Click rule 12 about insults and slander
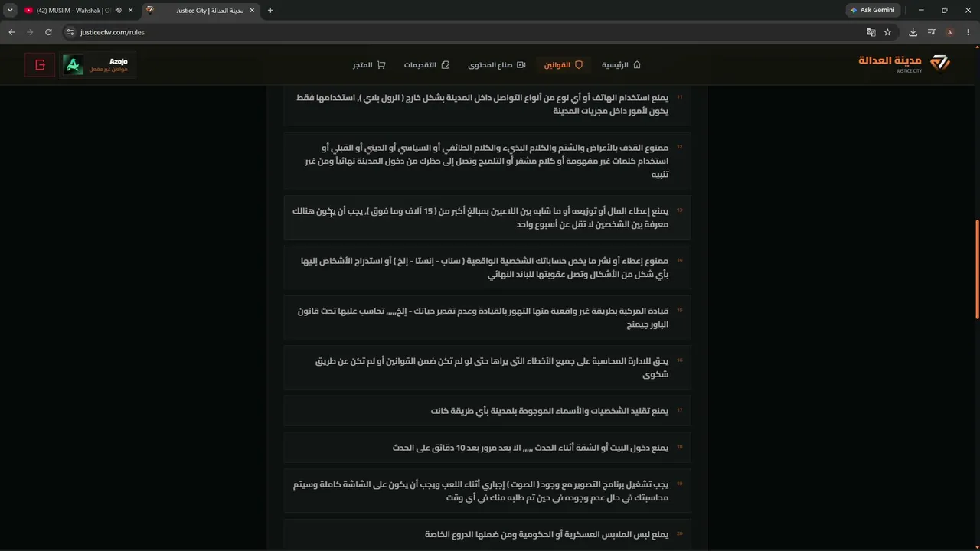This screenshot has width=980, height=551. tap(487, 161)
